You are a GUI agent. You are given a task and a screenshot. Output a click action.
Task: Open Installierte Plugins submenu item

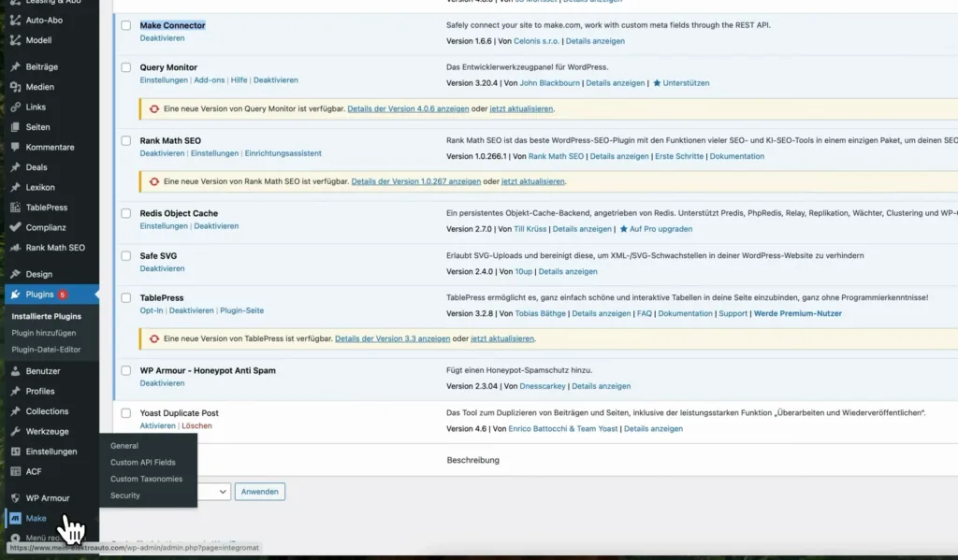coord(47,316)
